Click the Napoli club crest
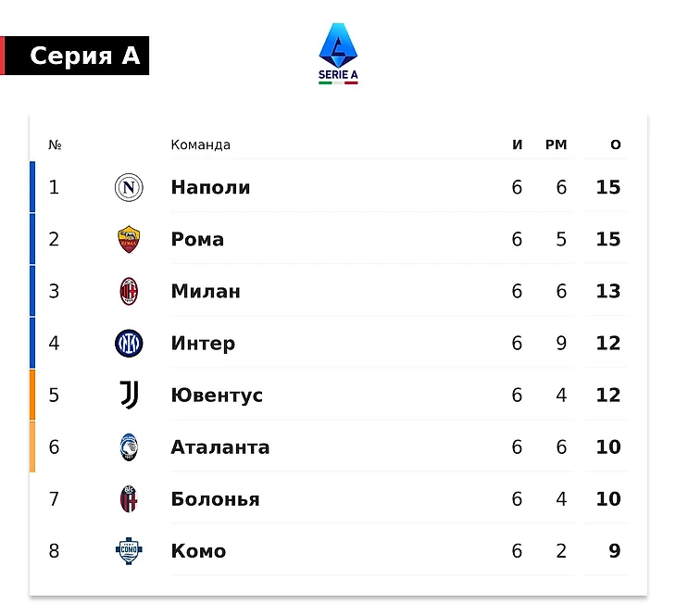The image size is (676, 616). tap(129, 188)
